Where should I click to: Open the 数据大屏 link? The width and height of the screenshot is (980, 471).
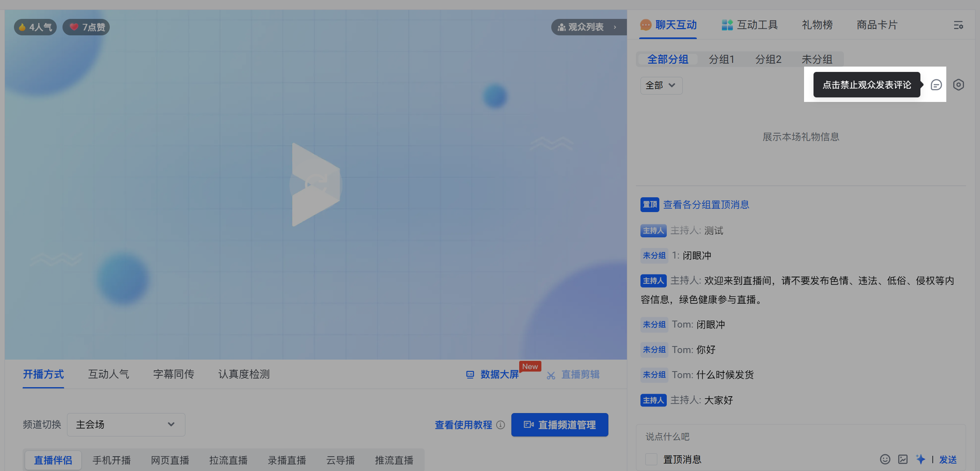(x=492, y=374)
